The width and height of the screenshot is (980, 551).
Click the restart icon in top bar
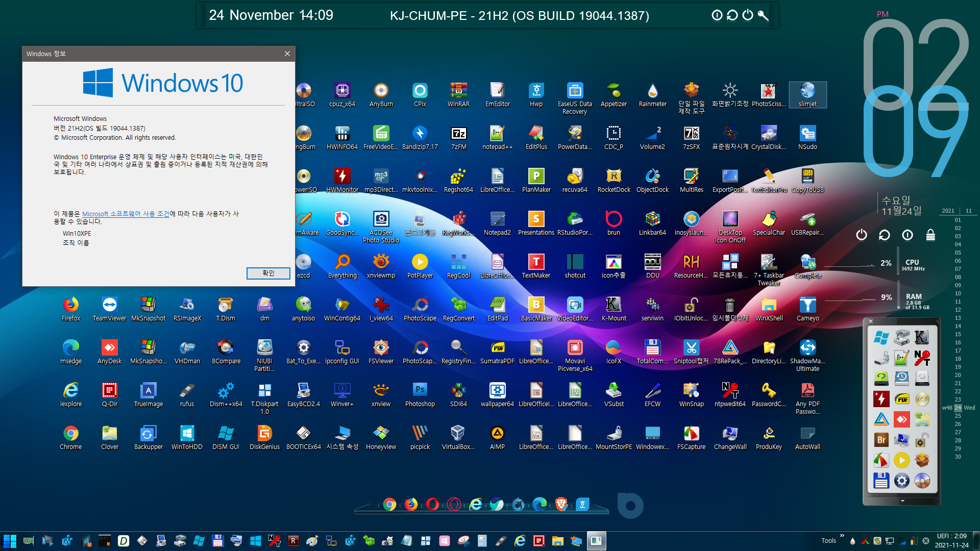point(732,15)
